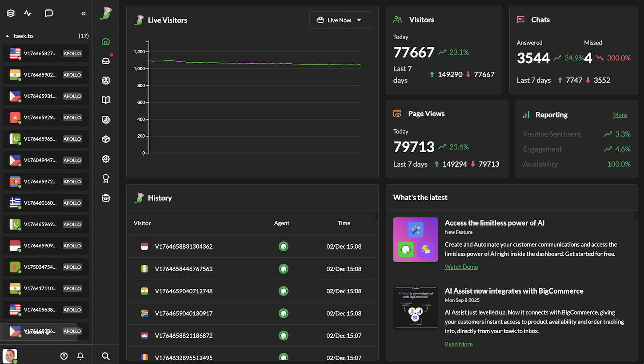Image resolution: width=644 pixels, height=364 pixels.
Task: Click the Read More link under BigCommerce article
Action: 458,344
